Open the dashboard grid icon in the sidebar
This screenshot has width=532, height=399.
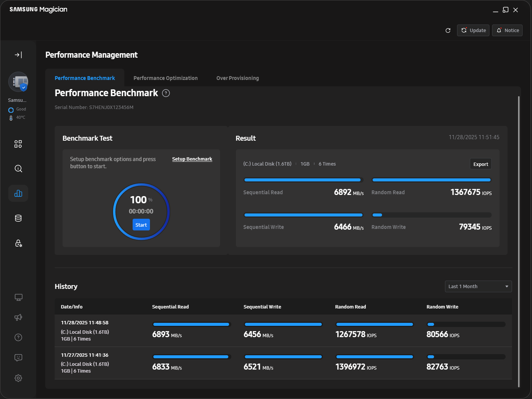[18, 144]
